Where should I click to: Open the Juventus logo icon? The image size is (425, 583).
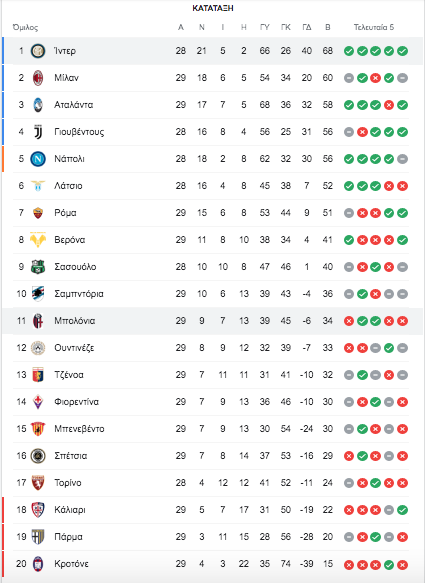[x=38, y=132]
